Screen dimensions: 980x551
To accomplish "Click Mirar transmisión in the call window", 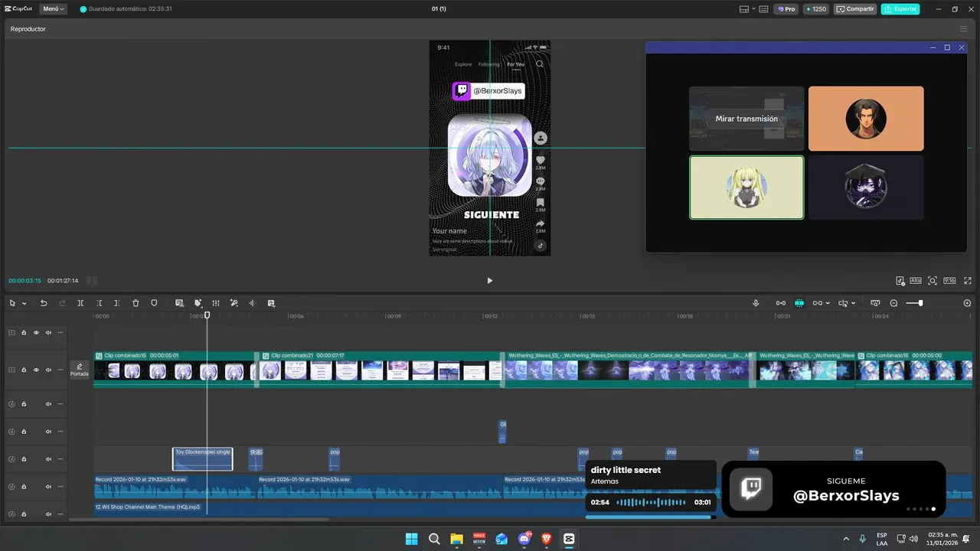I will [x=746, y=119].
